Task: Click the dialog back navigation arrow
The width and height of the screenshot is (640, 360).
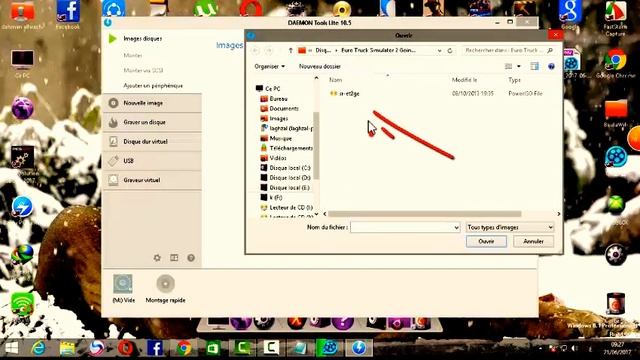Action: 256,51
